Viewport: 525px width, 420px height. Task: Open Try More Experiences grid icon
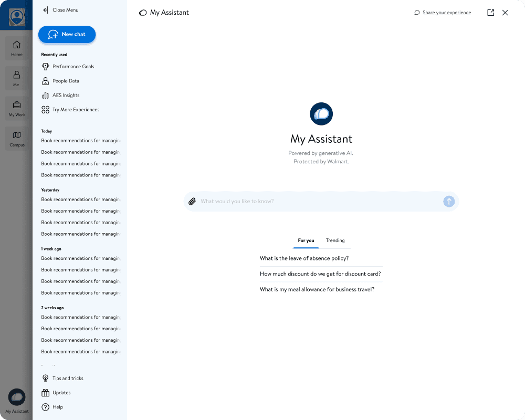[x=45, y=110]
